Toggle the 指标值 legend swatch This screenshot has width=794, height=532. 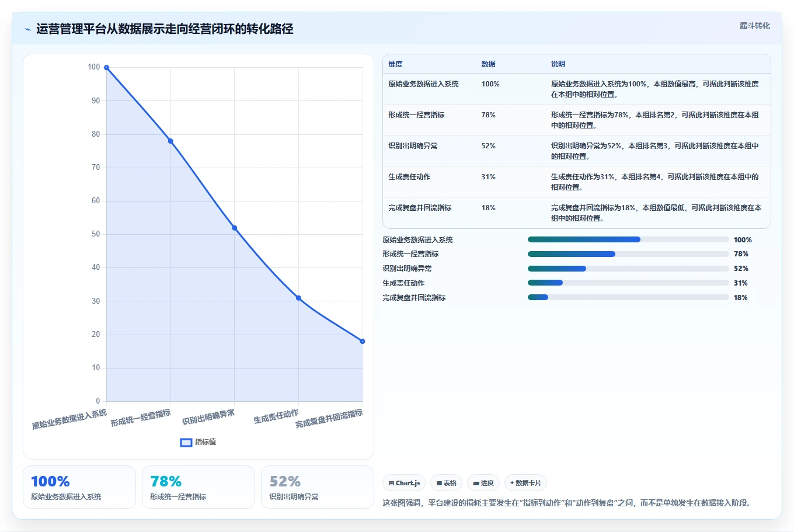pyautogui.click(x=186, y=442)
